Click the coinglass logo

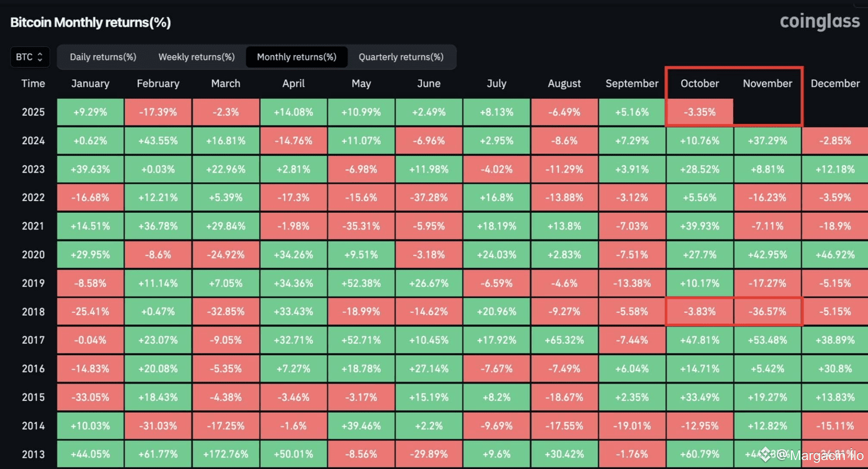[820, 21]
